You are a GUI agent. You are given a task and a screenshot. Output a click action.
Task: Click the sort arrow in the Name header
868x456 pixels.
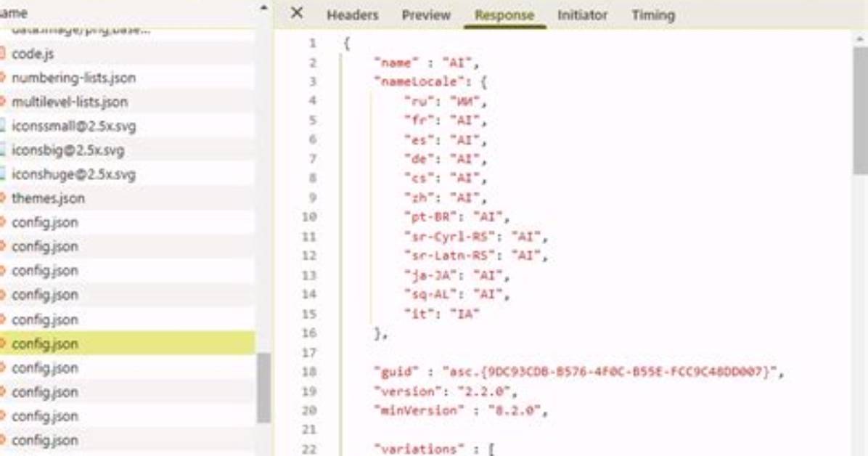pyautogui.click(x=263, y=8)
